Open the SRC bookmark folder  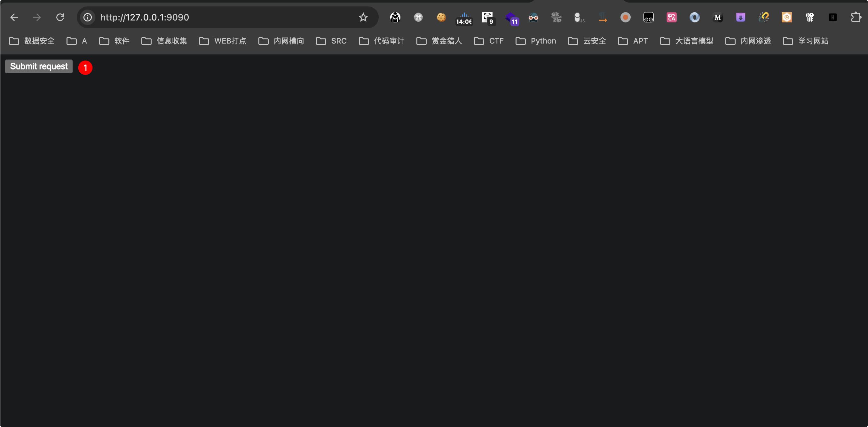point(331,41)
